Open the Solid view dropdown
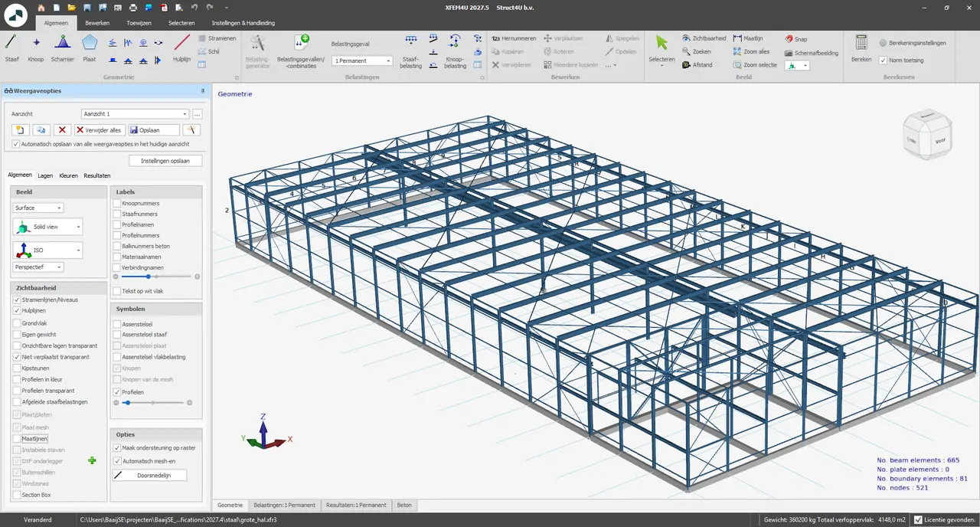 coord(47,227)
